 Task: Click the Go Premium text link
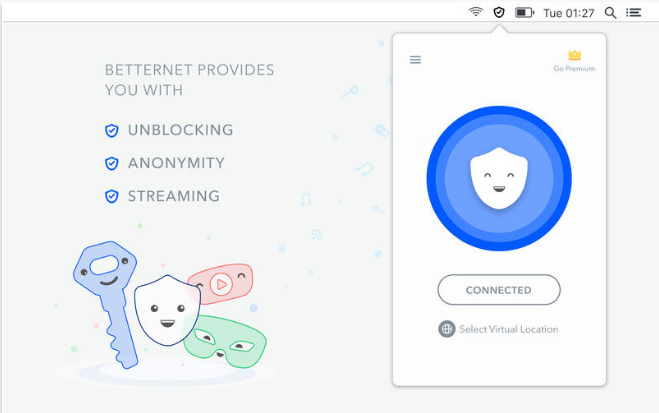pos(574,68)
